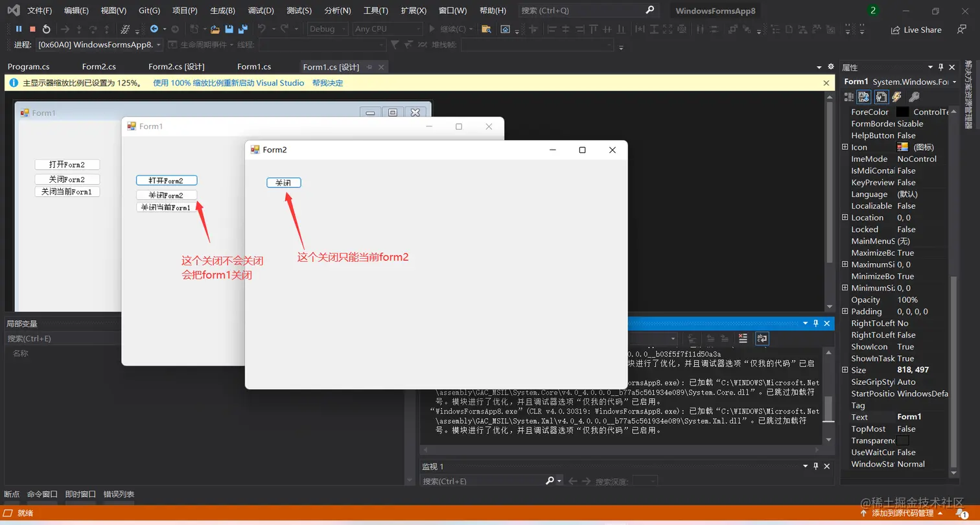This screenshot has width=980, height=525.
Task: Click 打开Form2 button in running Form1 window
Action: coord(167,181)
